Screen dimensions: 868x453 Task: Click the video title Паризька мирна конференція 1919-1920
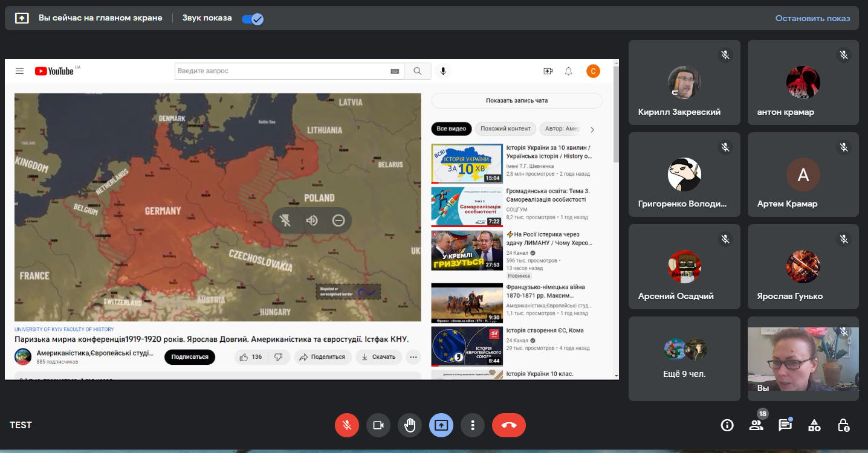pyautogui.click(x=212, y=339)
